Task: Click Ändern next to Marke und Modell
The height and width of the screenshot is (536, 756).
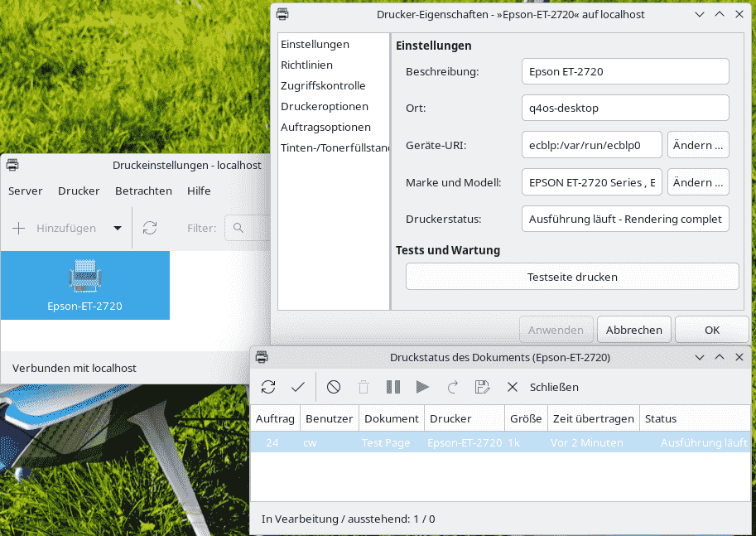Action: [698, 182]
